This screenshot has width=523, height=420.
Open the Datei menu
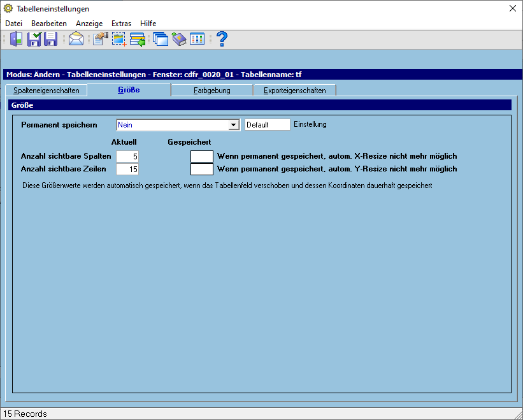13,24
